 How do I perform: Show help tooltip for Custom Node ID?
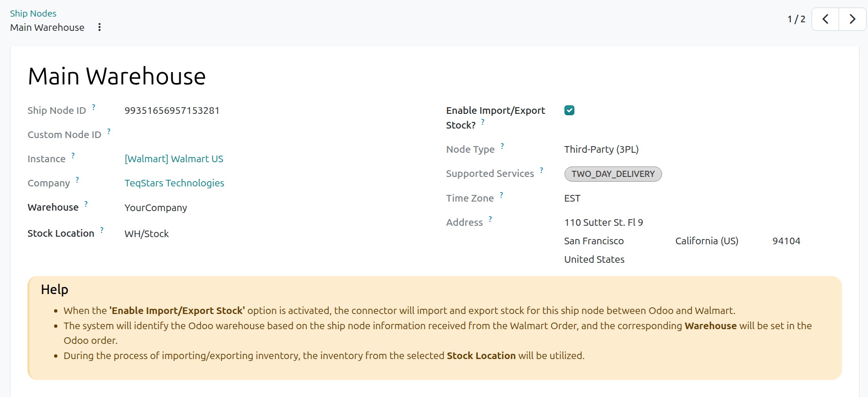pyautogui.click(x=109, y=131)
